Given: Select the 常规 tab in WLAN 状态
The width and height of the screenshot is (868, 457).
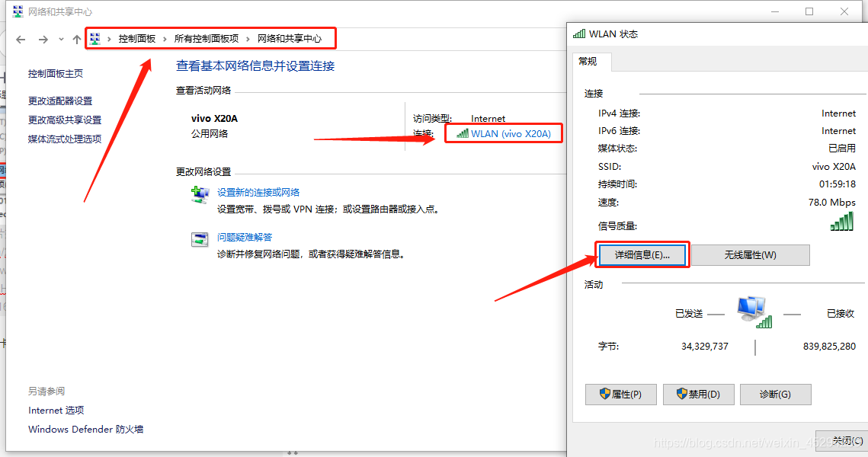Looking at the screenshot, I should [x=588, y=62].
